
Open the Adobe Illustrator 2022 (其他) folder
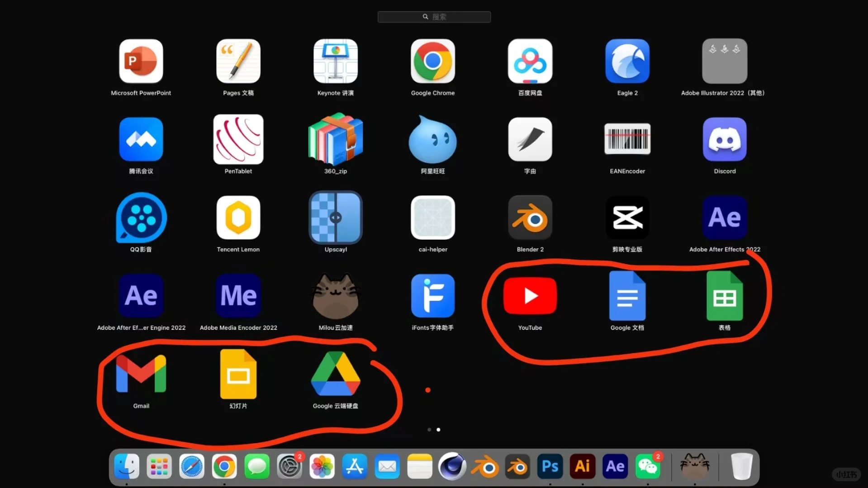725,62
